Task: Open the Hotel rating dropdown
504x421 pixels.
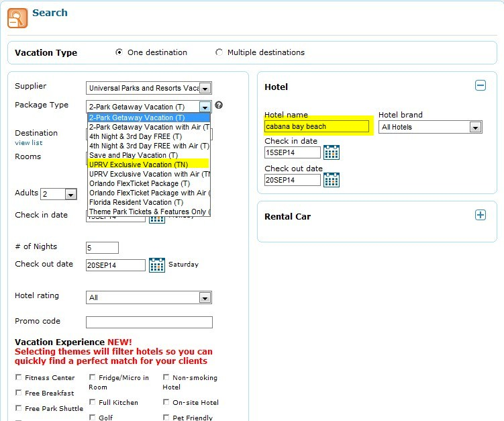Action: (x=149, y=297)
